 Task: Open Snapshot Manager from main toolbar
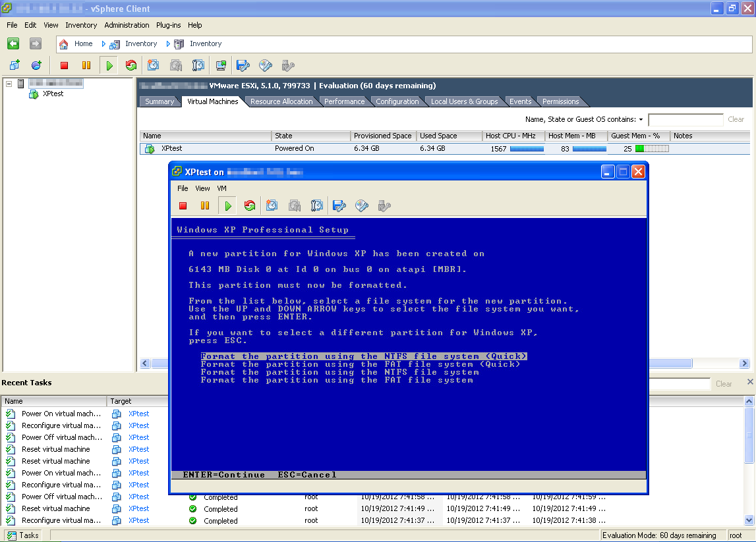pos(198,65)
